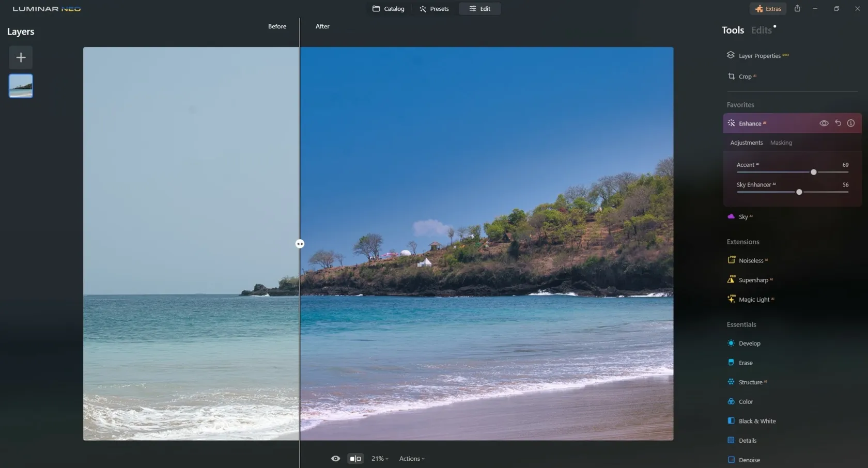Open the Magic Light tool
The height and width of the screenshot is (468, 868).
(753, 300)
